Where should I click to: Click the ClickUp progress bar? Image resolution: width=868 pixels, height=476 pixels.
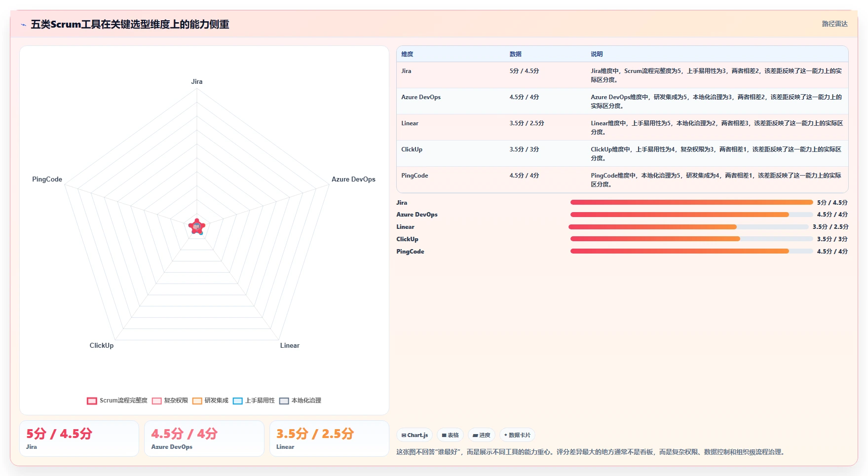(691, 239)
